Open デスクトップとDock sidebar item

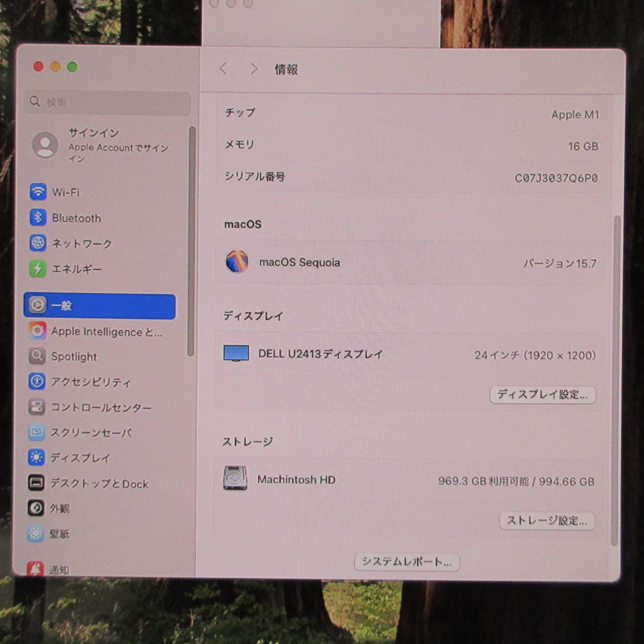(99, 483)
